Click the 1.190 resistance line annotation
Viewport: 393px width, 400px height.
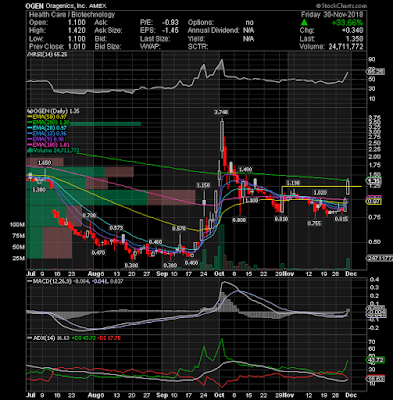(x=293, y=183)
